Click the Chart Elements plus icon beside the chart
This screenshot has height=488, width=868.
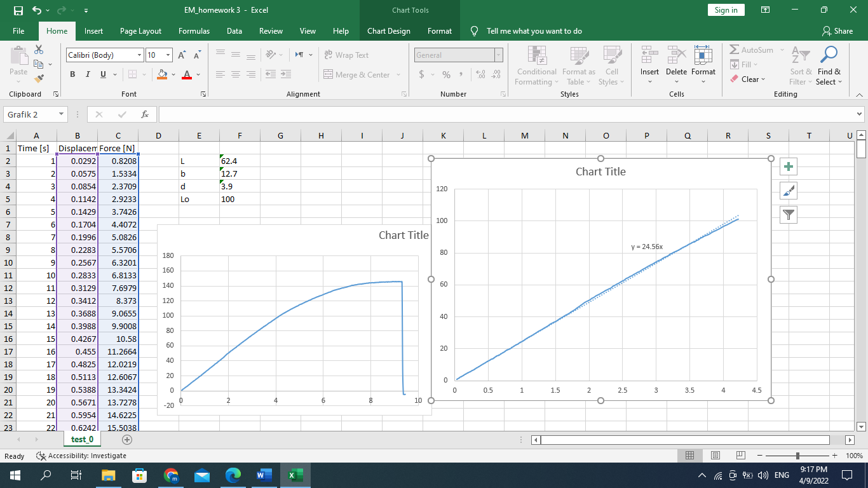[x=788, y=166]
